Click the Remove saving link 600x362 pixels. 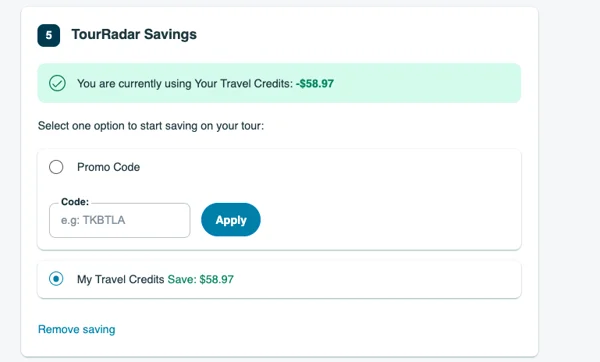click(77, 329)
